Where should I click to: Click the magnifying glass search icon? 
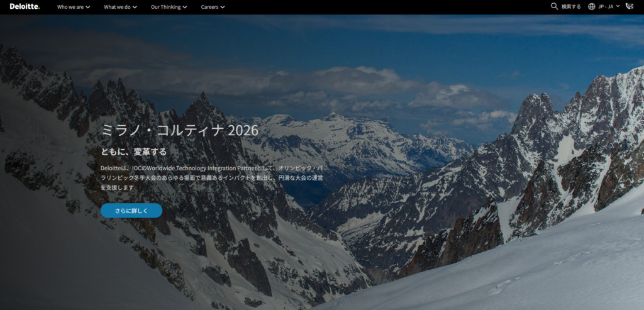pos(554,6)
